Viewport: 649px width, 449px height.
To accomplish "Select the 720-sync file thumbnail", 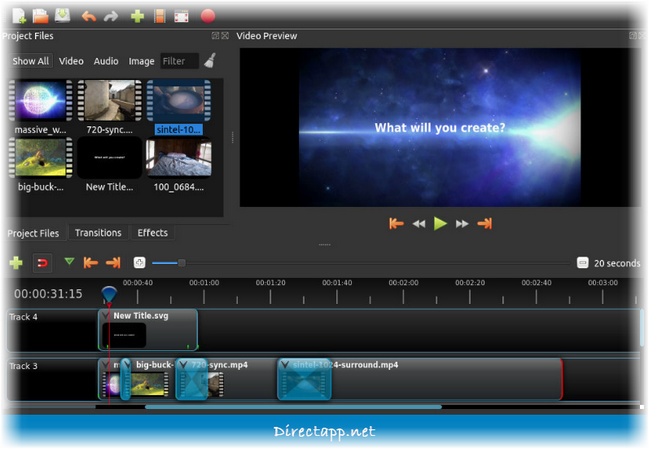I will click(x=110, y=100).
